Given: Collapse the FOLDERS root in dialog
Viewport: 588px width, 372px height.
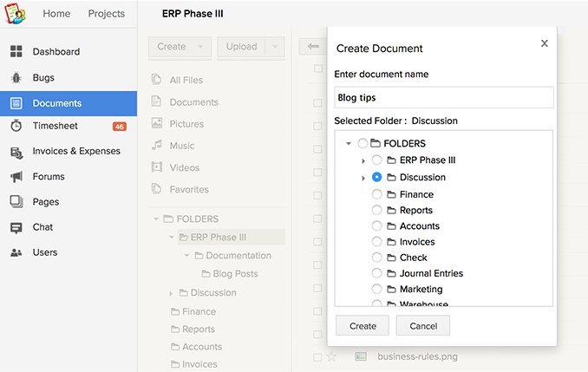Looking at the screenshot, I should pos(349,143).
